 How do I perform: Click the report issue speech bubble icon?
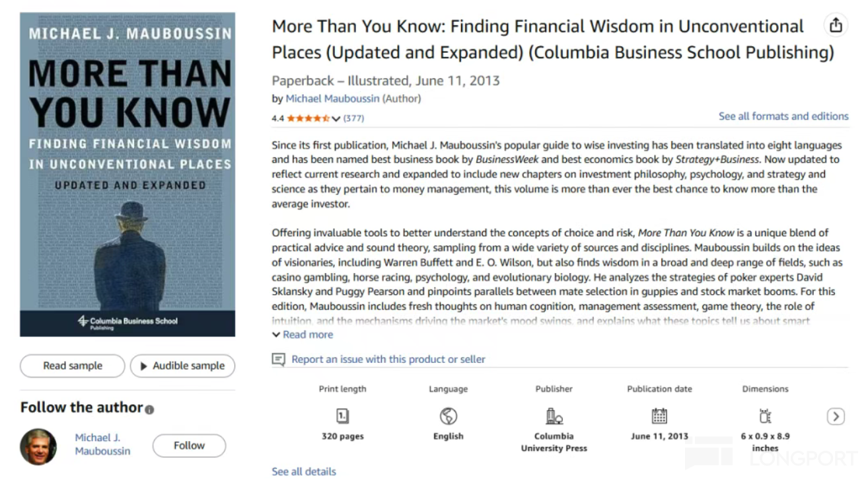pyautogui.click(x=279, y=359)
